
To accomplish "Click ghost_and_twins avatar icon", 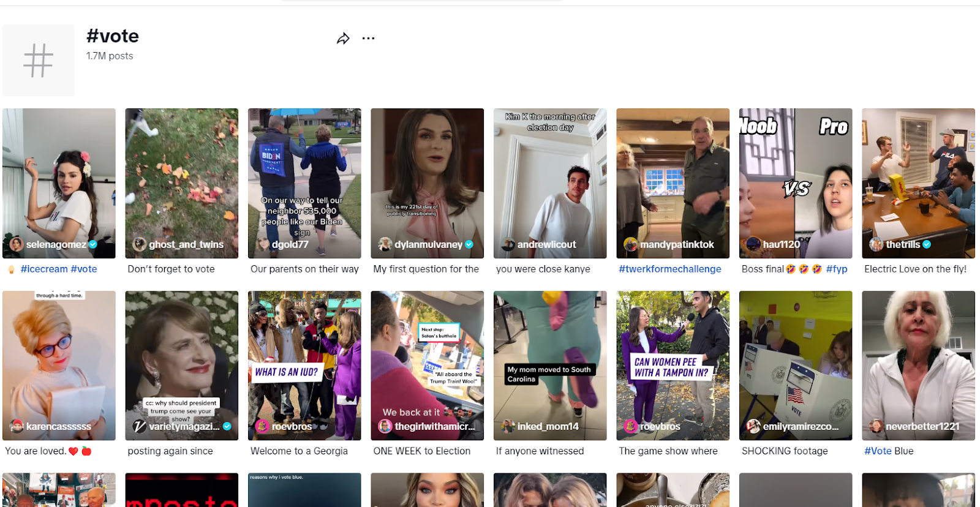I will (x=140, y=244).
